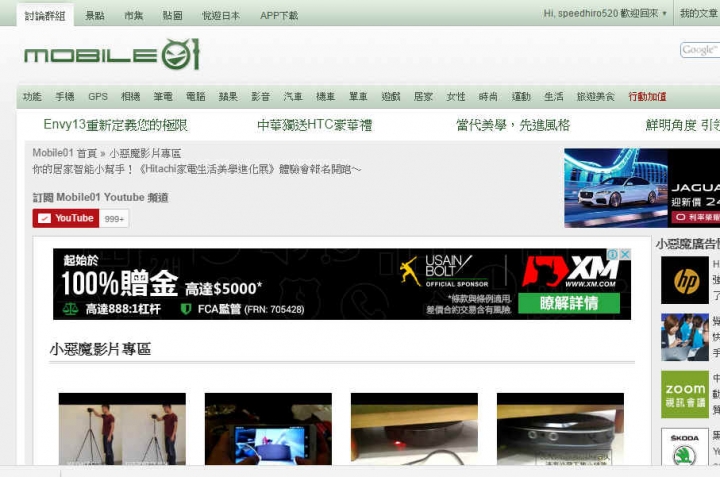Open the 生活 category
720x477 pixels.
[554, 96]
